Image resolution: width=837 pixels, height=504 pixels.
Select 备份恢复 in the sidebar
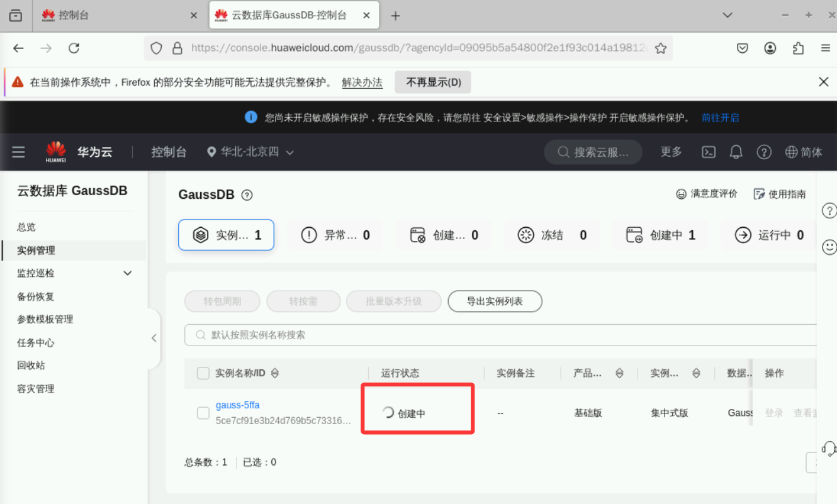click(x=36, y=296)
